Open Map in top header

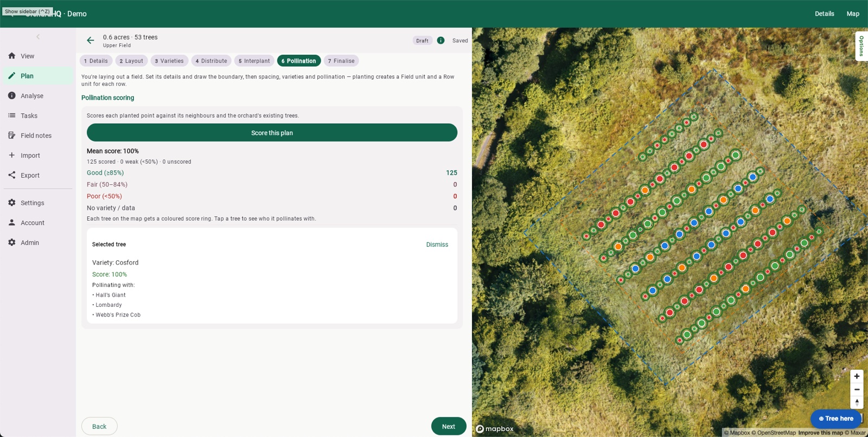(853, 14)
